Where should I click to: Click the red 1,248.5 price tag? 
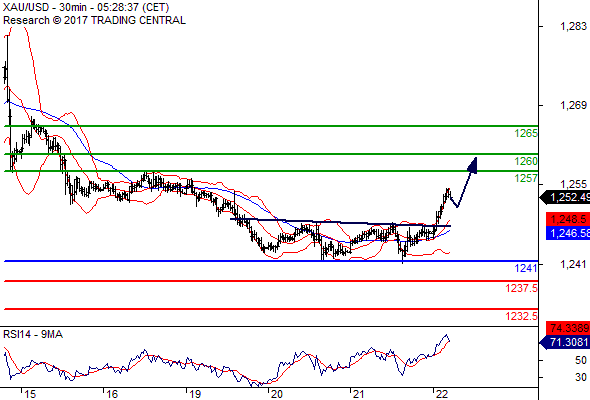568,219
